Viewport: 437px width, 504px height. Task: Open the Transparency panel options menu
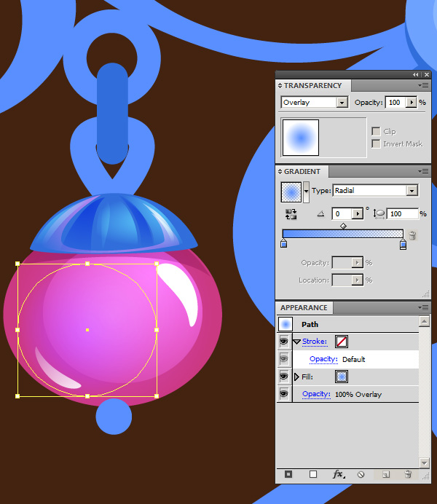[425, 85]
